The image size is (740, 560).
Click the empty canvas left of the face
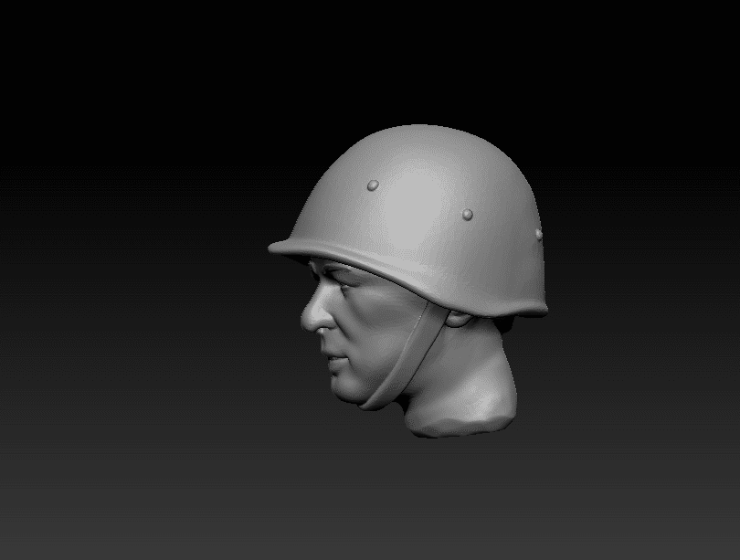pos(137,320)
